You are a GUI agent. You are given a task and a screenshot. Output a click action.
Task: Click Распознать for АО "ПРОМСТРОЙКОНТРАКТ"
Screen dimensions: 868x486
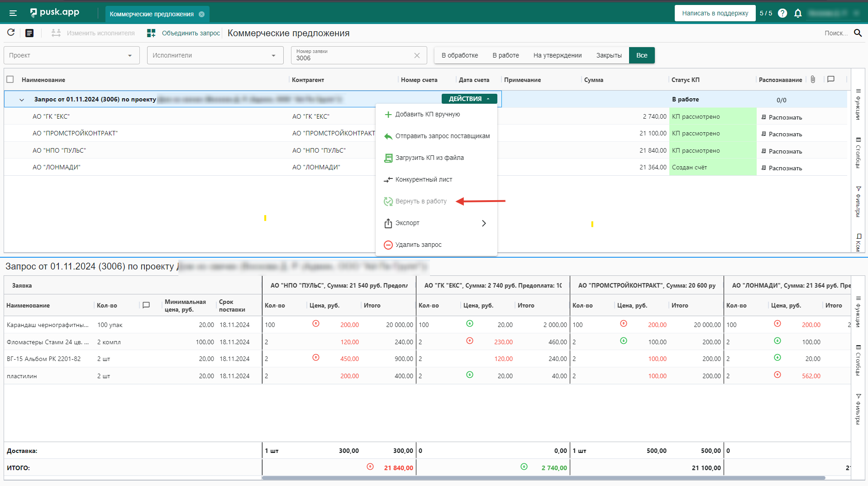pos(782,134)
